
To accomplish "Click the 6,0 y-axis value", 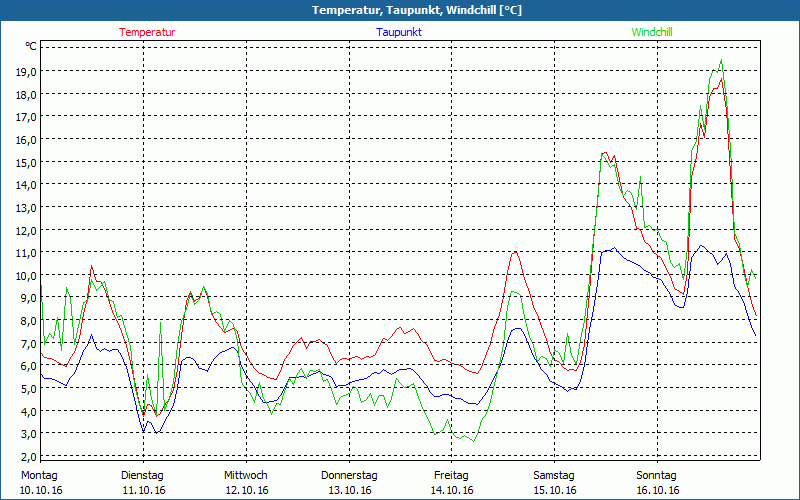I will click(x=29, y=366).
